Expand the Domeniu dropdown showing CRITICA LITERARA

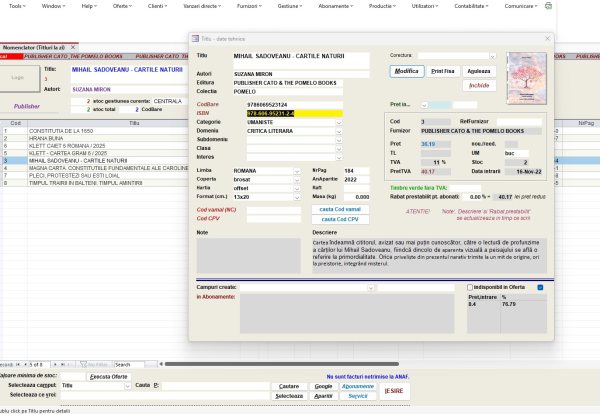pyautogui.click(x=339, y=131)
